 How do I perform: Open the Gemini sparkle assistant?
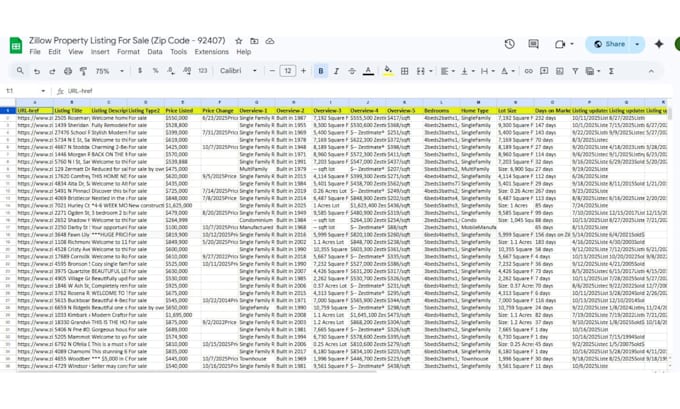pyautogui.click(x=659, y=44)
